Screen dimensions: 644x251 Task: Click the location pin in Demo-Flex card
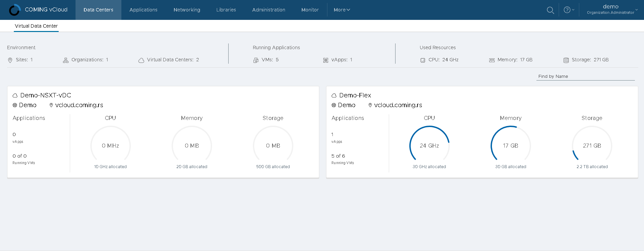[370, 105]
